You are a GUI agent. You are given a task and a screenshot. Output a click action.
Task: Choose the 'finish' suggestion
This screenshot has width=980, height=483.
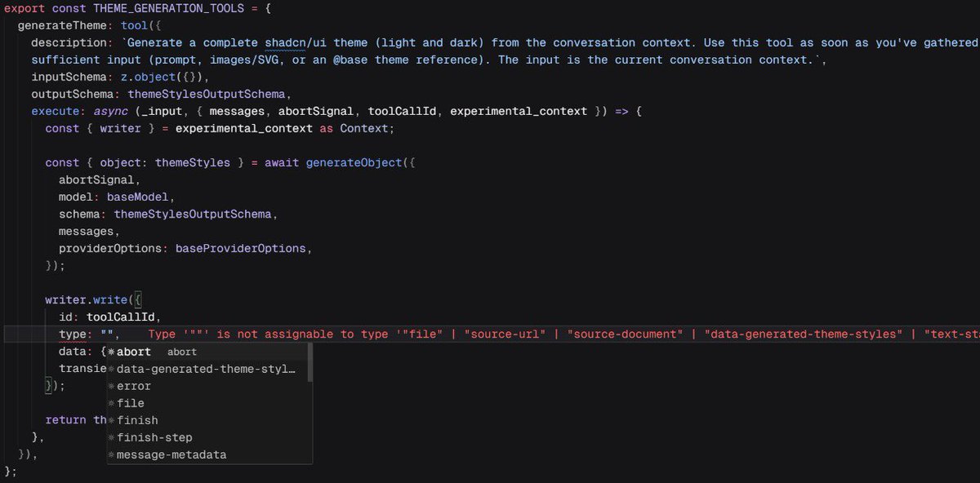pos(208,420)
